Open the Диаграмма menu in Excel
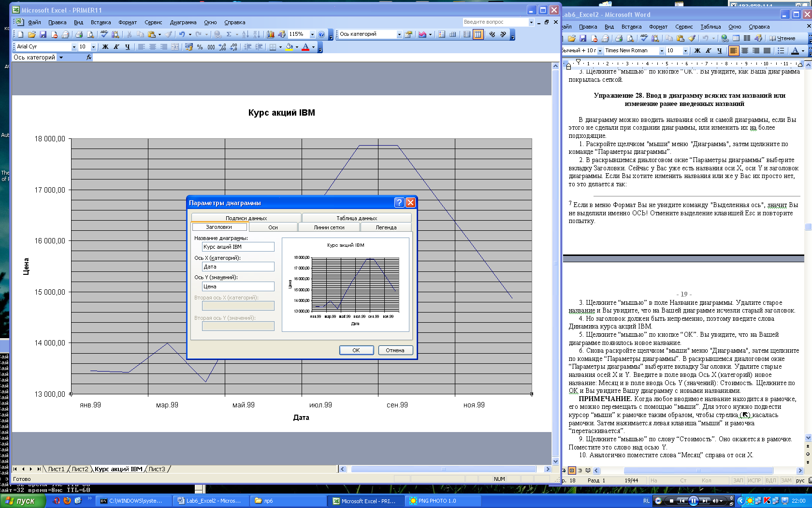The height and width of the screenshot is (508, 812). pos(183,22)
